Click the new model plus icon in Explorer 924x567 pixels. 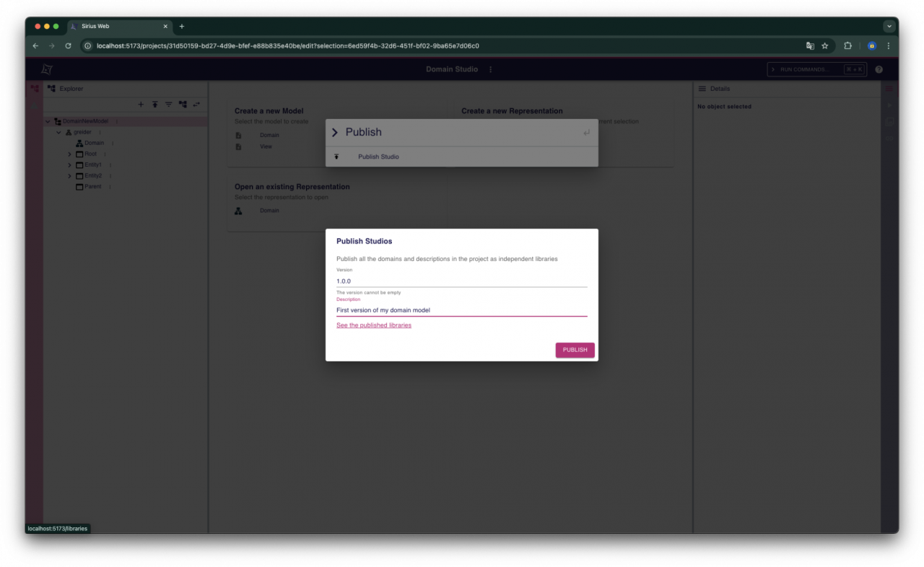click(141, 105)
